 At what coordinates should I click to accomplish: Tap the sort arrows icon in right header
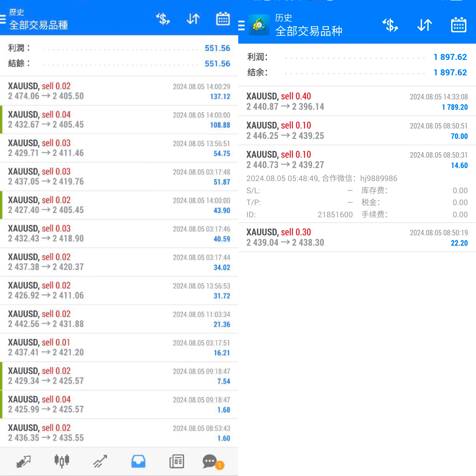pos(425,25)
